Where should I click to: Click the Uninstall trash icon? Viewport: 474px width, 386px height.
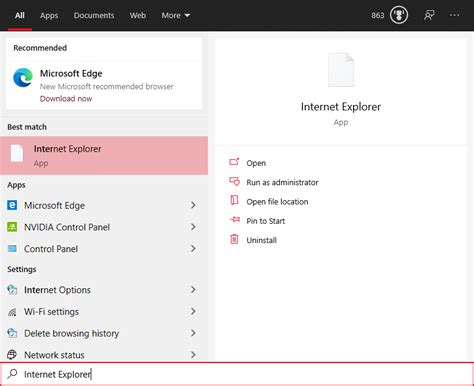(x=234, y=239)
